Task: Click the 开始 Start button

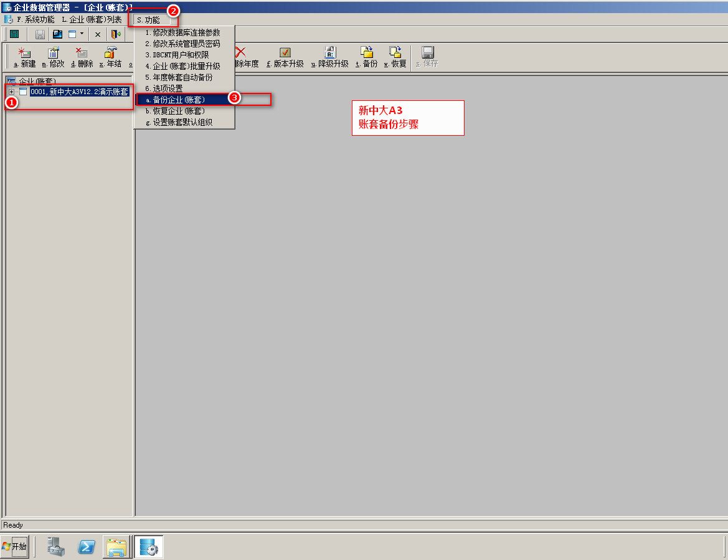Action: click(15, 547)
